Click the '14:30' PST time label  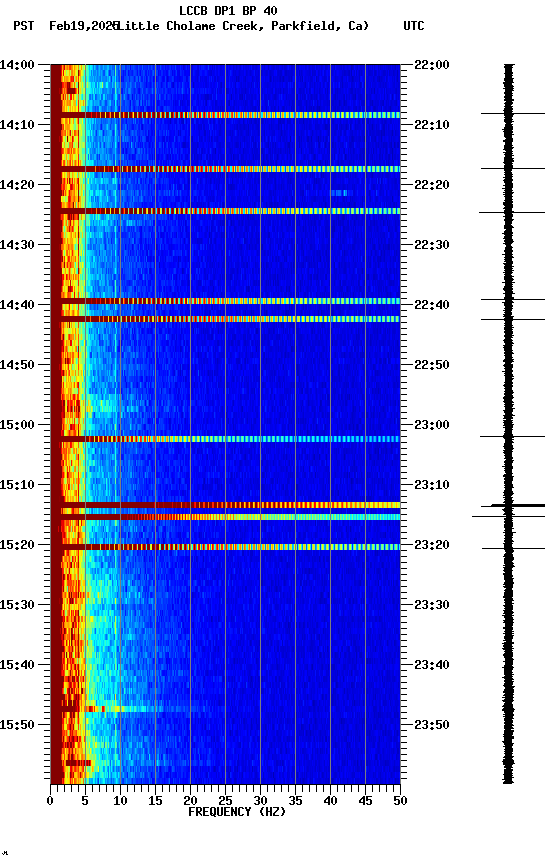pyautogui.click(x=17, y=245)
